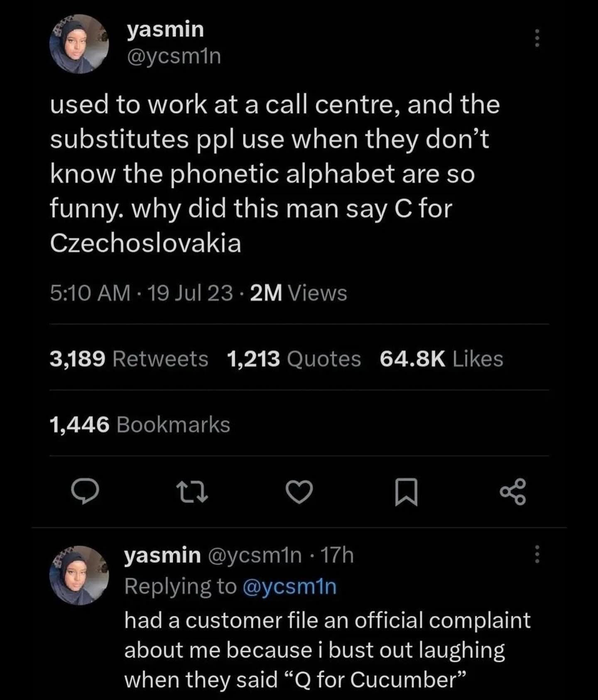This screenshot has height=700, width=598.
Task: View the 3,189 Retweets list
Action: [x=129, y=359]
